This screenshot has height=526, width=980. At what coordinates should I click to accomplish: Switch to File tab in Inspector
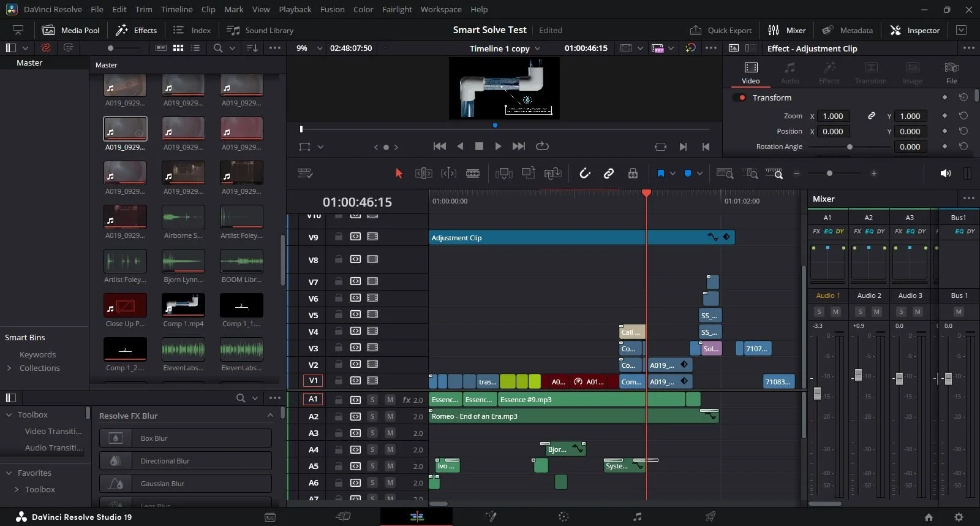[x=951, y=72]
